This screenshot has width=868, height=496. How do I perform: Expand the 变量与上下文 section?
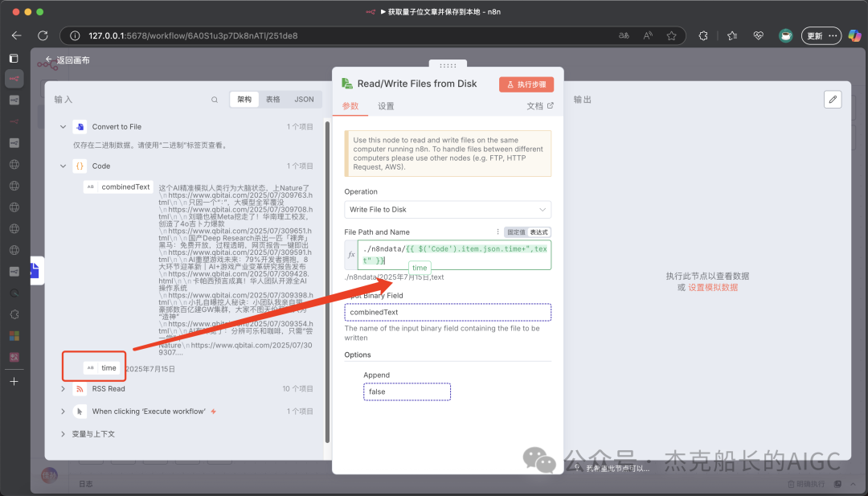coord(63,434)
